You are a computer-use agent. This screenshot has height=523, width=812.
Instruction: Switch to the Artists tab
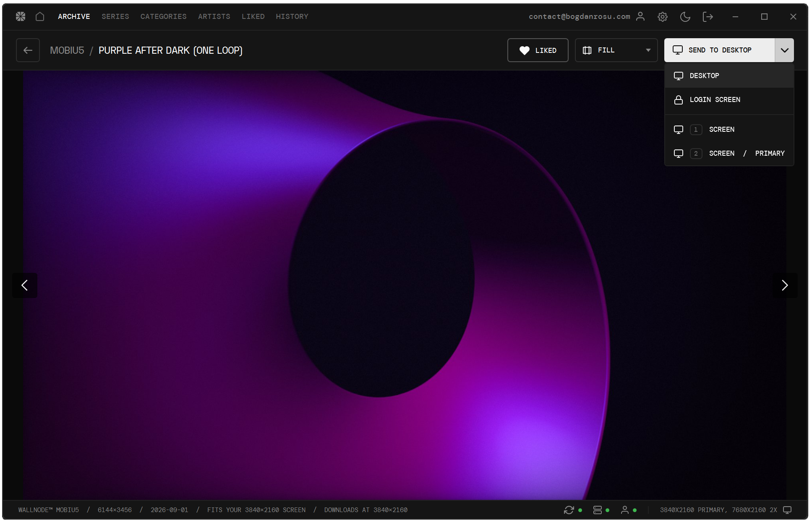[214, 16]
